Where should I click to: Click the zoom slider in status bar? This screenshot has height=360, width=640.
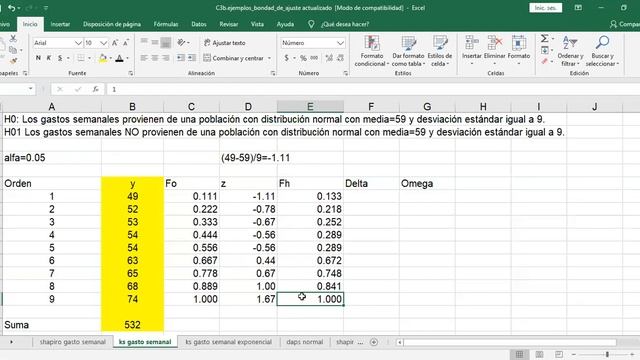point(607,355)
